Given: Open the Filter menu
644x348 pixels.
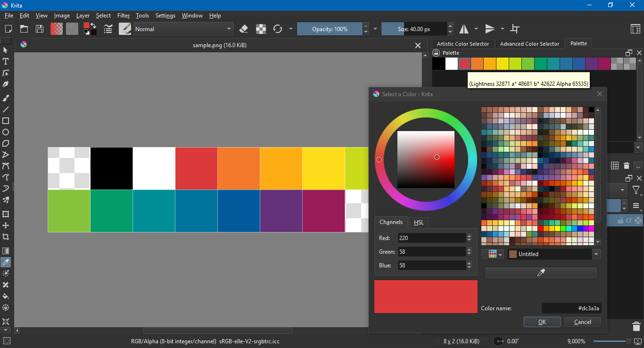Looking at the screenshot, I should 124,16.
